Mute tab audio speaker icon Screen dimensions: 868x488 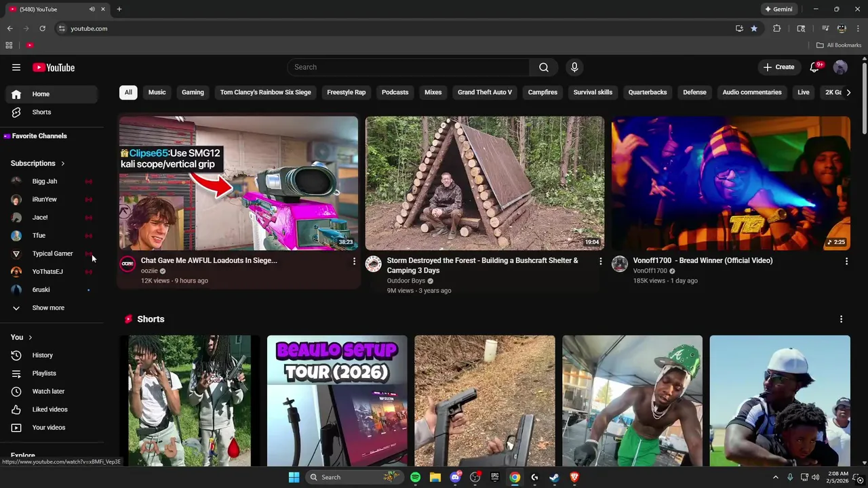(x=92, y=9)
